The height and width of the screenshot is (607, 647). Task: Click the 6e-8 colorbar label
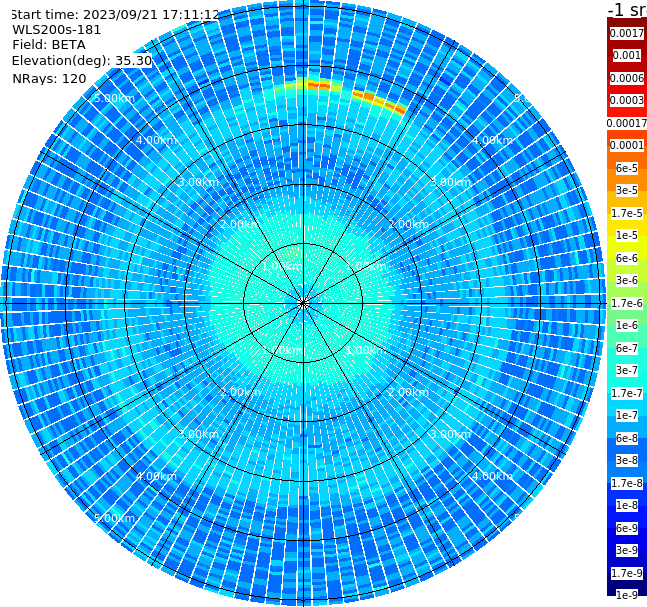coord(627,438)
